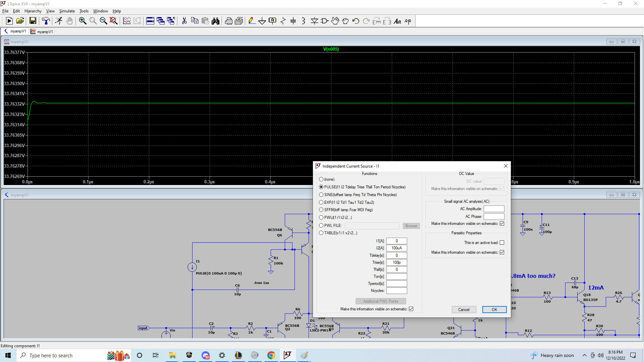Select the Text Aa tool icon
Image resolution: width=644 pixels, height=362 pixels.
(397, 21)
